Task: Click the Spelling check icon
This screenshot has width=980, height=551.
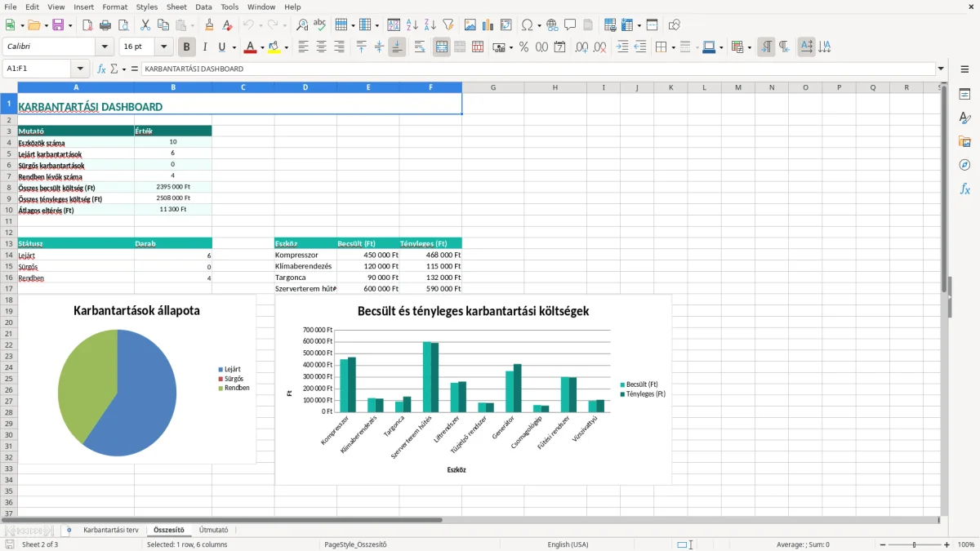Action: pyautogui.click(x=320, y=25)
